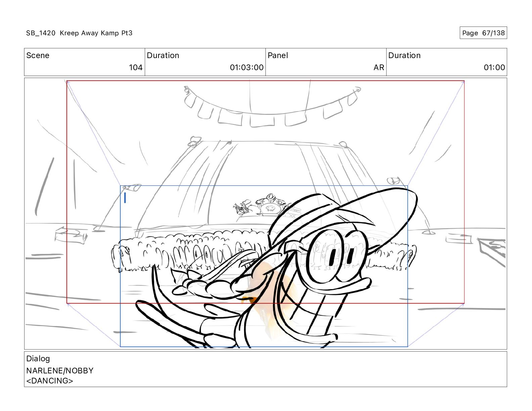Click the scene number '104'
Viewport: 532px width, 411px height.
[136, 67]
